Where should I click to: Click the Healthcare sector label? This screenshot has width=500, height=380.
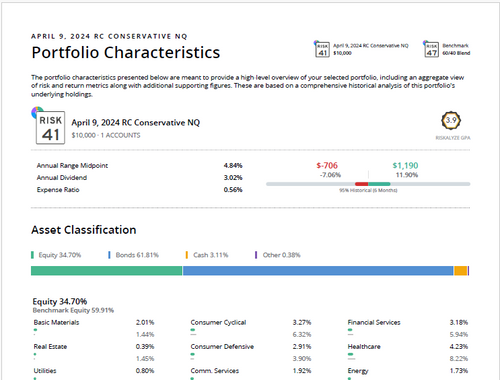[364, 347]
